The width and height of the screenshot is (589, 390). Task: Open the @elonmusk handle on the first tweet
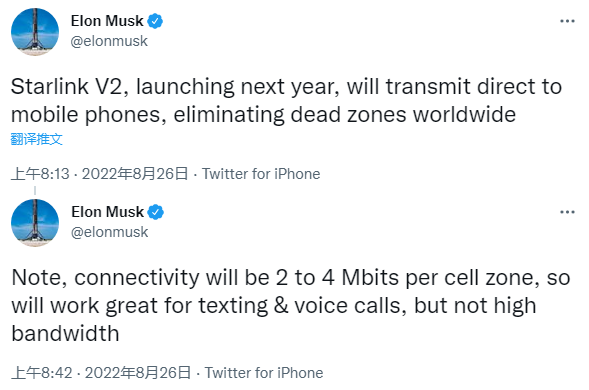[109, 41]
